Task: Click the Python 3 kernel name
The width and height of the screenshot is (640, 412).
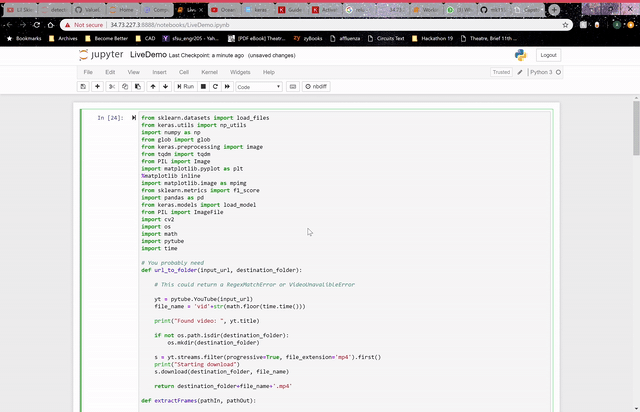Action: (x=541, y=72)
